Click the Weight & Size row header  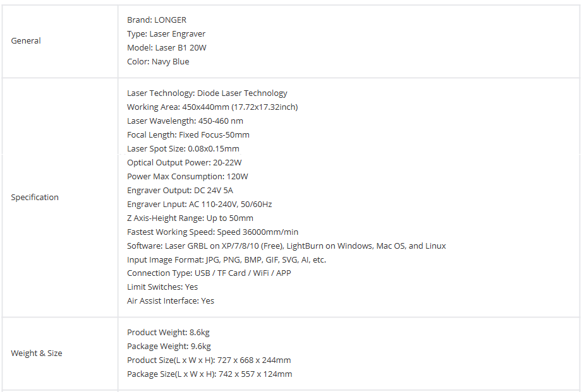(x=37, y=353)
